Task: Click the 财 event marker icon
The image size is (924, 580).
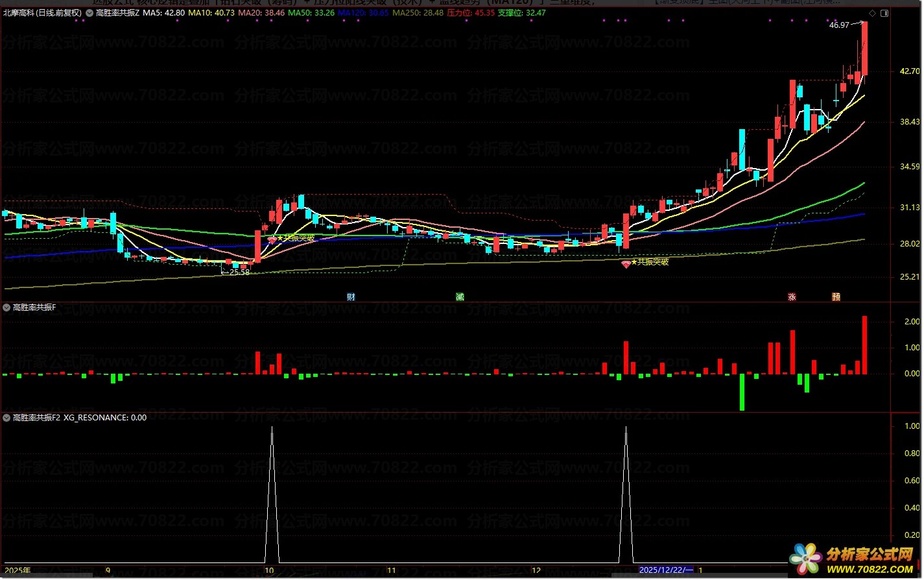Action: [351, 297]
